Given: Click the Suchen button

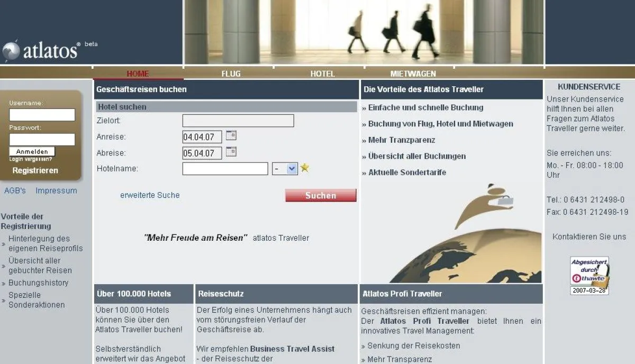Looking at the screenshot, I should 320,195.
